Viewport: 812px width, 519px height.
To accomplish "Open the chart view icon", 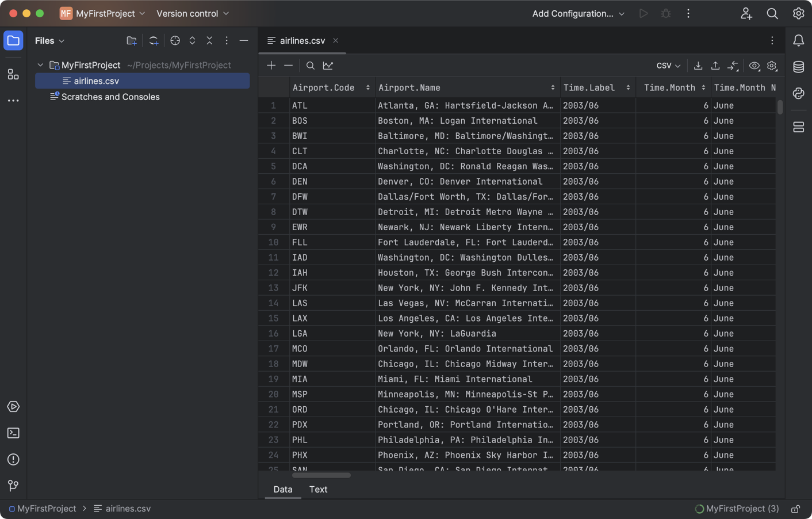I will (328, 65).
